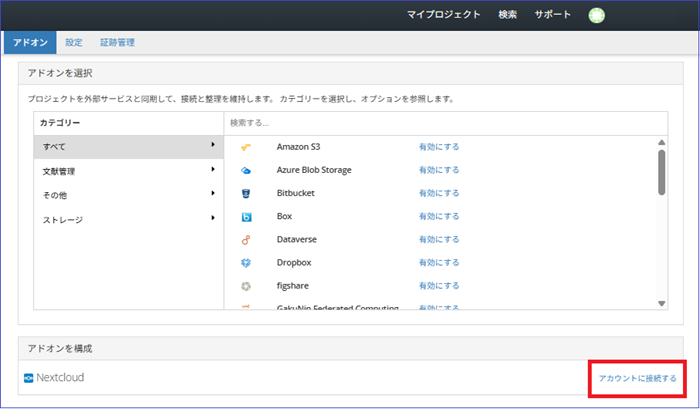Screen dimensions: 700x409
Task: Click the Bitbucket name text
Action: click(x=296, y=193)
